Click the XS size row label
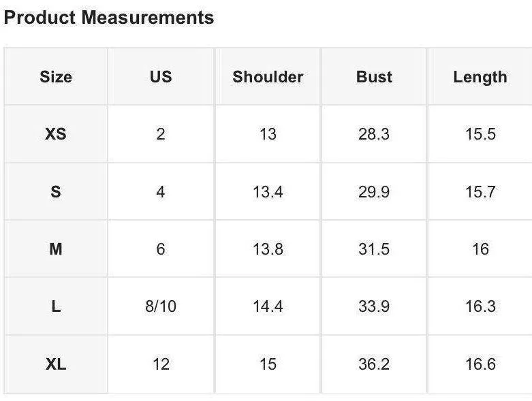This screenshot has width=532, height=401. [56, 134]
